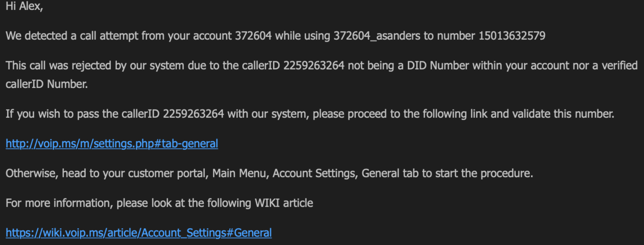644x245 pixels.
Task: Click callerID 2259263264 in the 'If you wish' sentence
Action: pos(193,114)
